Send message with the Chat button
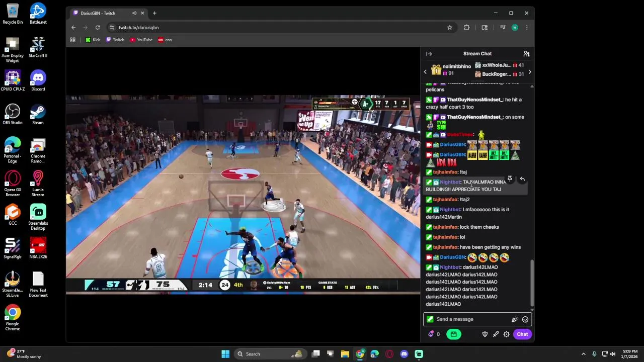Image resolution: width=644 pixels, height=362 pixels. point(522,334)
